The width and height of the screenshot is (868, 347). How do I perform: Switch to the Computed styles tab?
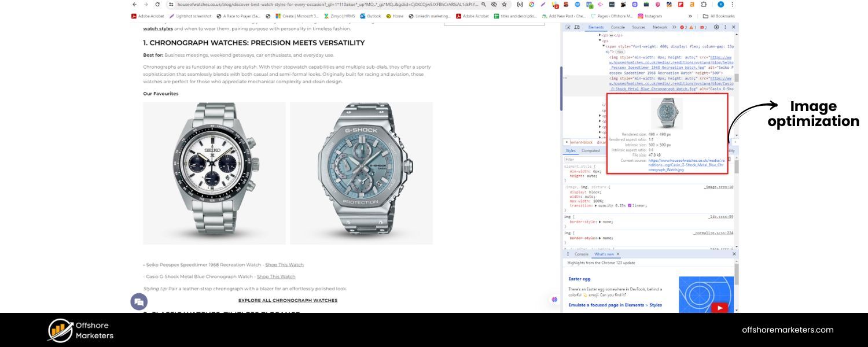(x=590, y=150)
